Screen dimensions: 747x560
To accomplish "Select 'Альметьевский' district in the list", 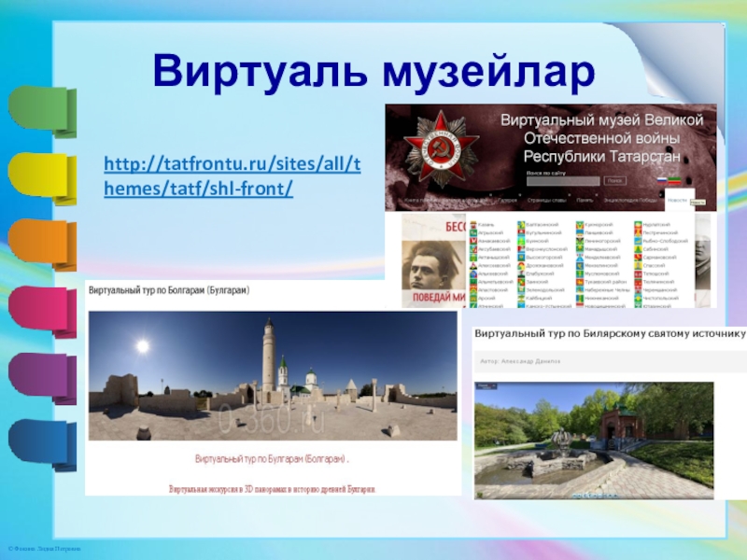I will (x=496, y=282).
